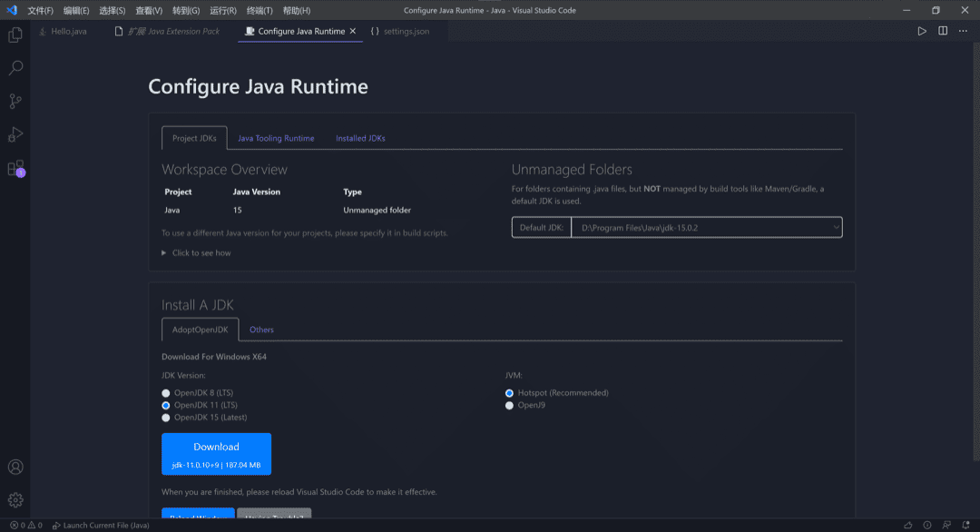Open the Explorer view in activity bar
The width and height of the screenshot is (980, 532).
[15, 35]
